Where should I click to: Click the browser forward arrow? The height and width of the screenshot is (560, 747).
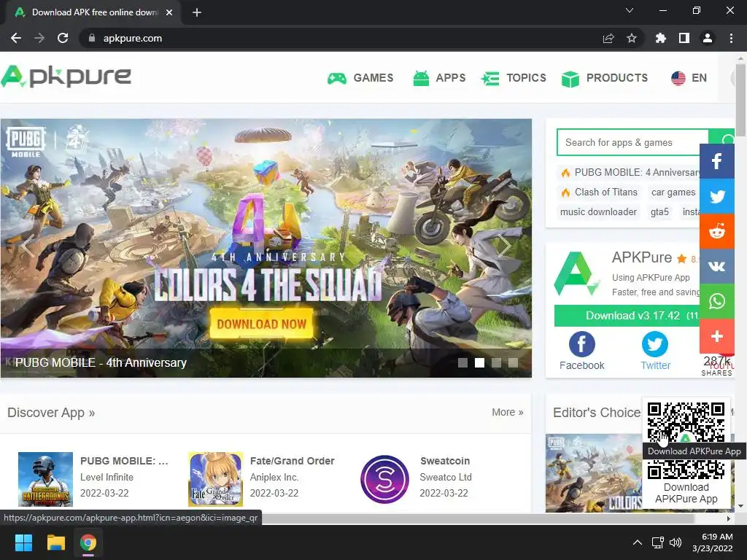[39, 38]
